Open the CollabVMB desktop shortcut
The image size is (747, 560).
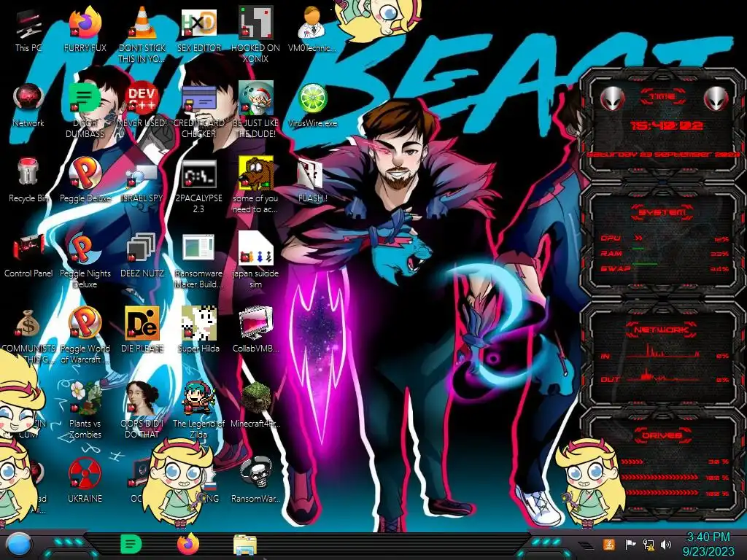coord(255,330)
